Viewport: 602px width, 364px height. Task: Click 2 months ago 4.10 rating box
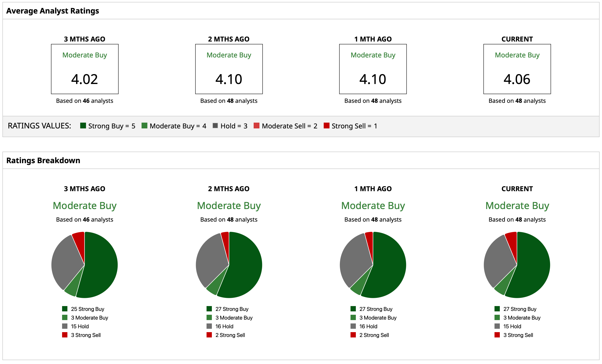[229, 69]
